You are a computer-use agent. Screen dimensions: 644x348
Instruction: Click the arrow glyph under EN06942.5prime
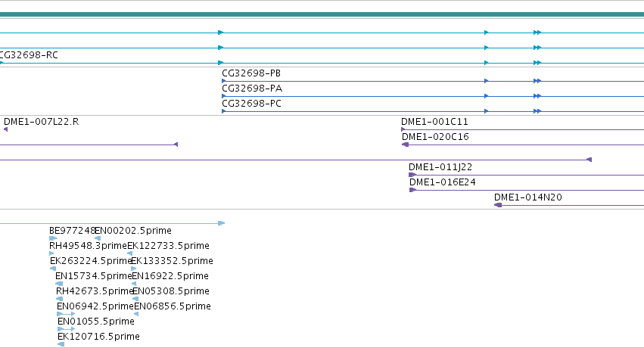coord(66,314)
